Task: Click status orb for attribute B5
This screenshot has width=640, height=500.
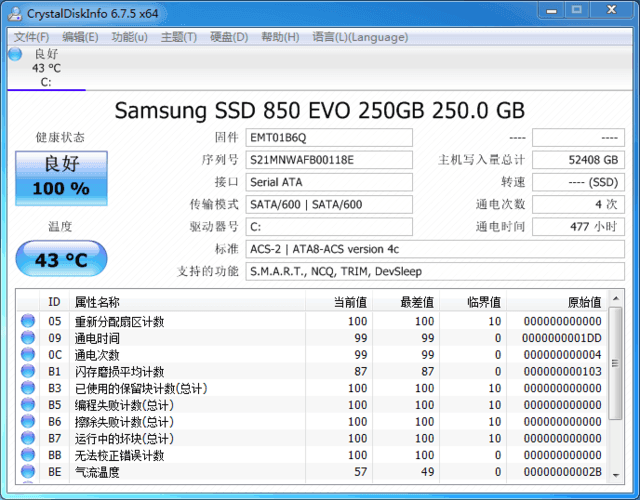Action: tap(28, 404)
